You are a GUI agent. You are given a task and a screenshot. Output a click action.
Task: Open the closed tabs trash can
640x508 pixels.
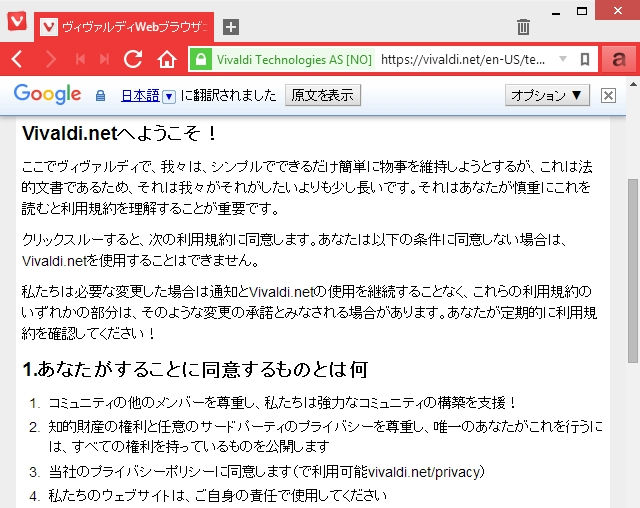(523, 27)
